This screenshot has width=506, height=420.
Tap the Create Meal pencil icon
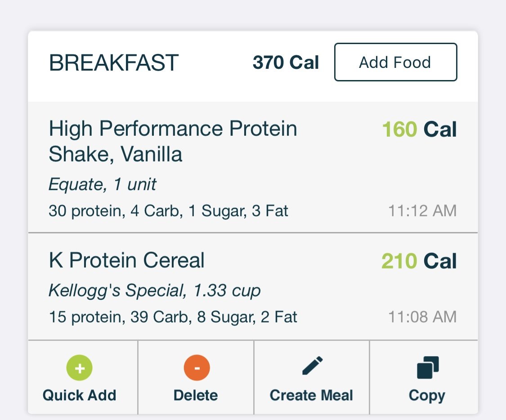point(313,366)
